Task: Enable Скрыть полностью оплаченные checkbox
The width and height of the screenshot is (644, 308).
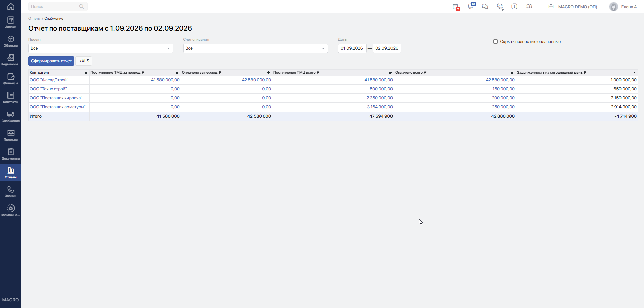Action: [495, 42]
